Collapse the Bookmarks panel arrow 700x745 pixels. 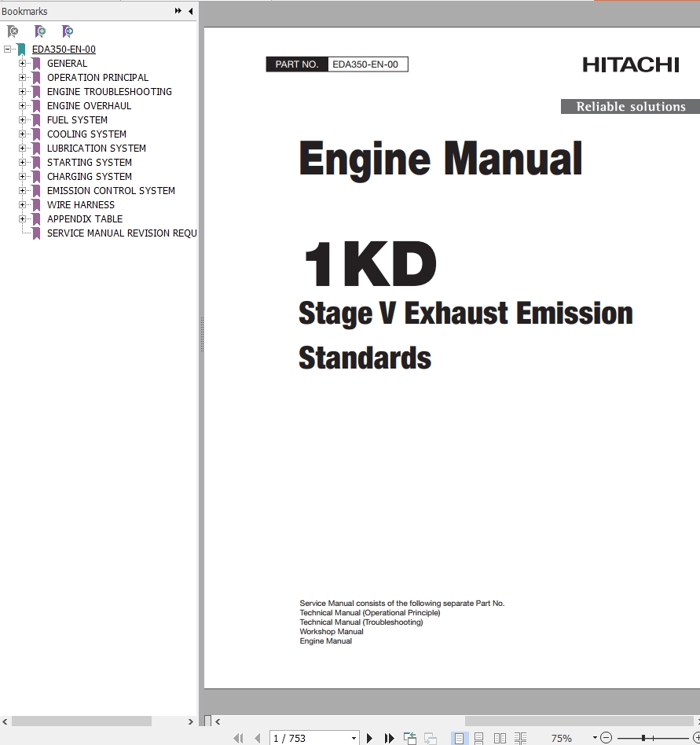click(191, 11)
